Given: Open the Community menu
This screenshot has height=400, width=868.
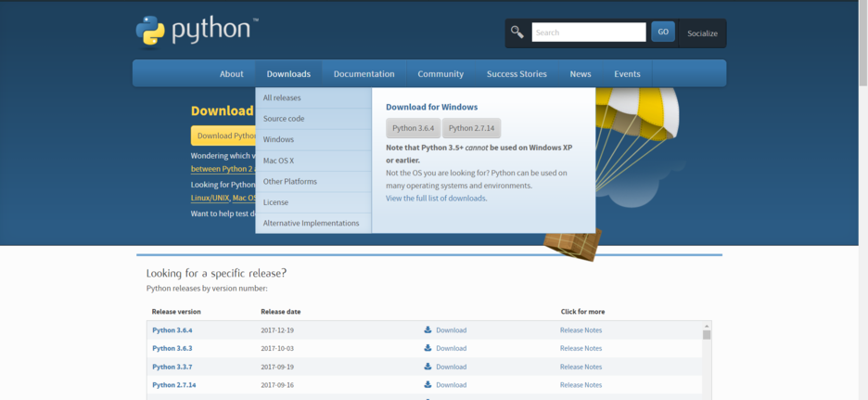Looking at the screenshot, I should click(440, 73).
